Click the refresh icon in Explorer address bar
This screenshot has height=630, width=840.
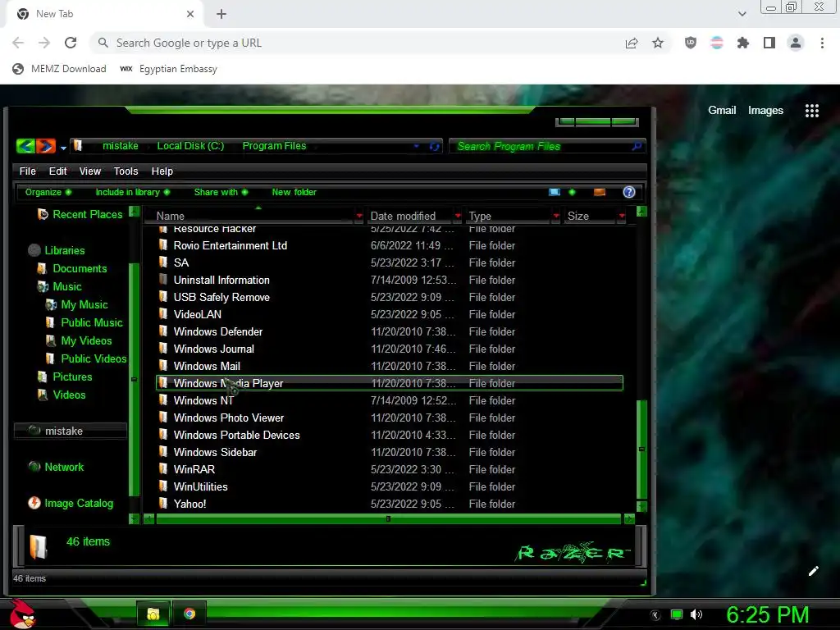[x=435, y=146]
